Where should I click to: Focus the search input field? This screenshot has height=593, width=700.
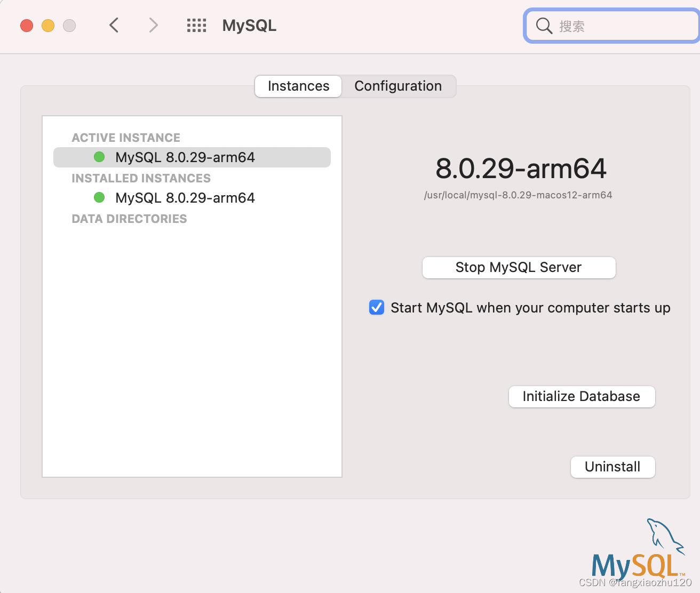[612, 26]
